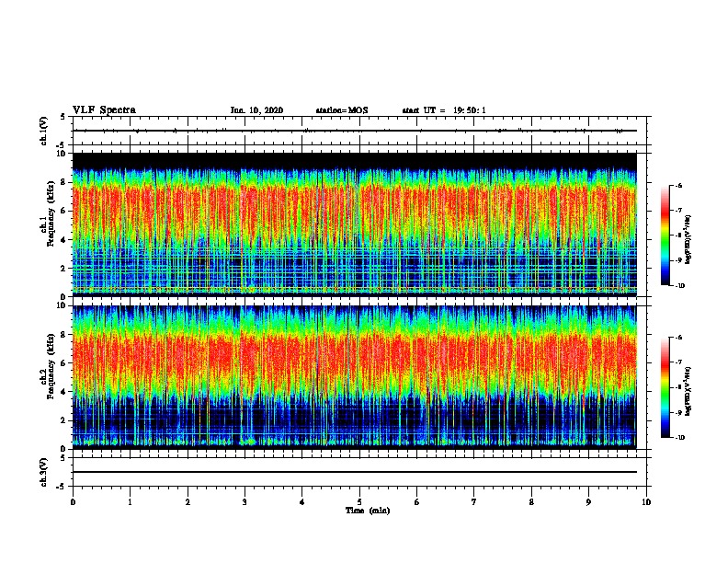Viewport: 728px width, 563px height.
Task: Click the "2" kHz tick of ch.1 spectrogram
Action: click(65, 269)
